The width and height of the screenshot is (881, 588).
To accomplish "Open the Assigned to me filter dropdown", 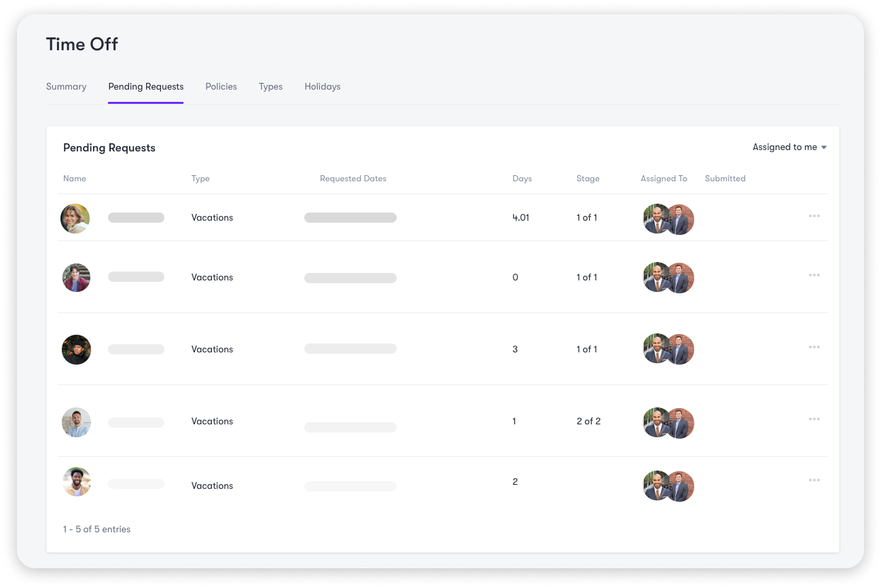I will point(784,147).
